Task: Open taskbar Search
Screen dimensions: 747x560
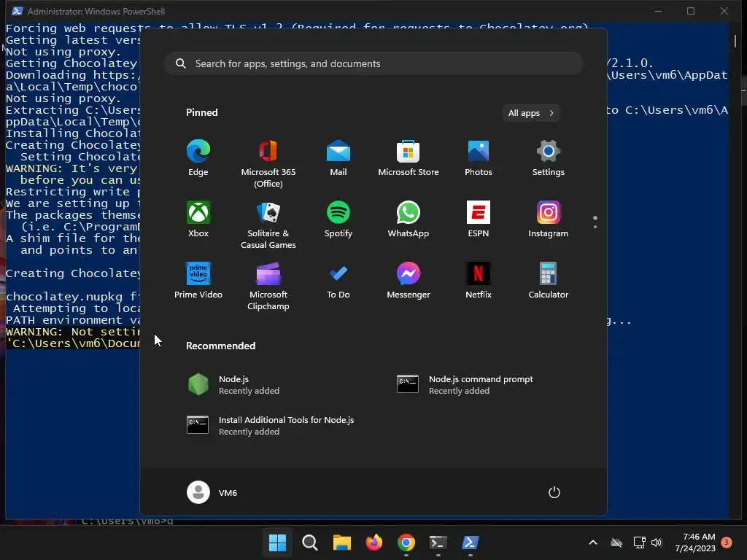Action: pyautogui.click(x=309, y=542)
